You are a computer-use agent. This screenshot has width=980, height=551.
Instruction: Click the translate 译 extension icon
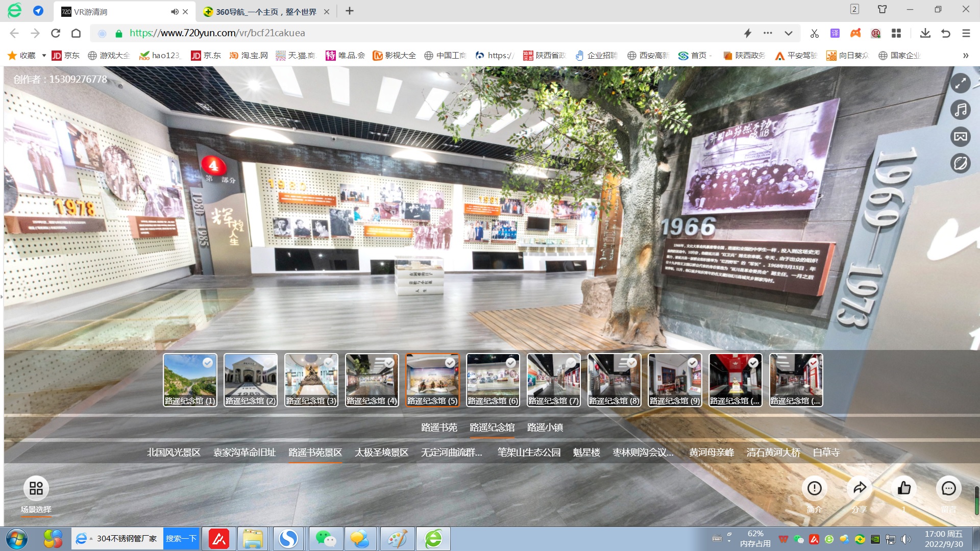(x=835, y=33)
